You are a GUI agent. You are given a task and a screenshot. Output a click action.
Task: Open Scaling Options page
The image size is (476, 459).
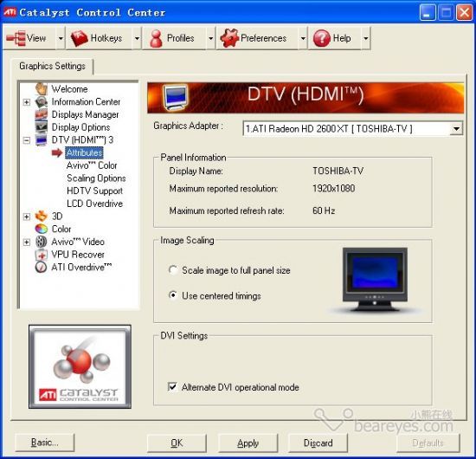[x=96, y=178]
